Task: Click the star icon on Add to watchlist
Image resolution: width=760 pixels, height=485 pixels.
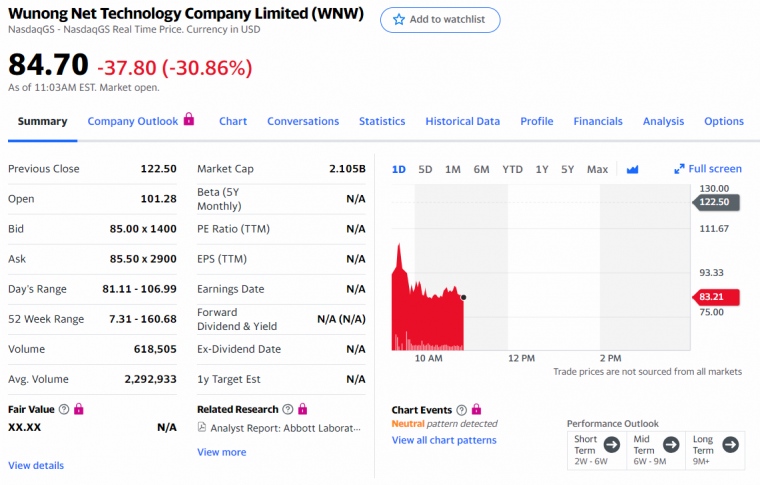Action: 399,19
